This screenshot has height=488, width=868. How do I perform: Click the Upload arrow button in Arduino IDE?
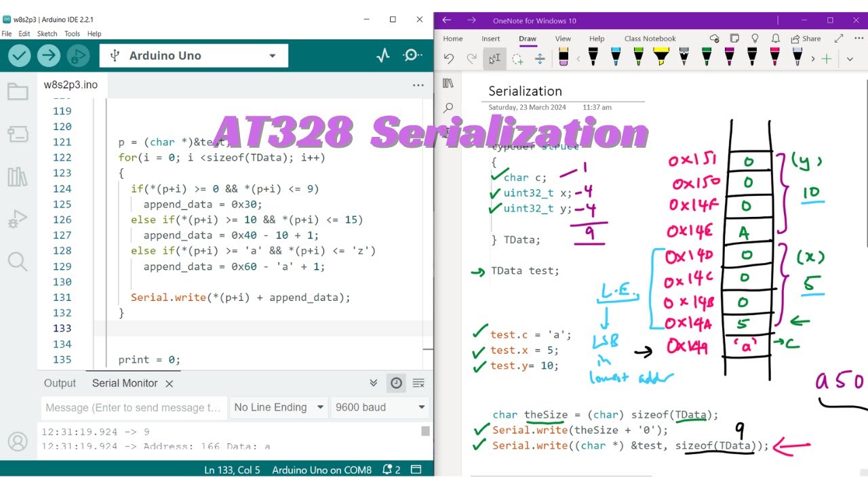[x=49, y=56]
